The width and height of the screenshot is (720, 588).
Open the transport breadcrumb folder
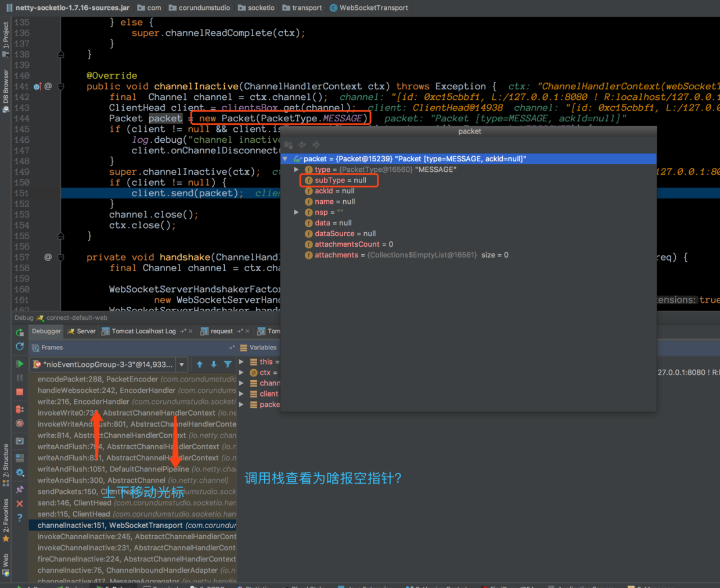click(302, 8)
